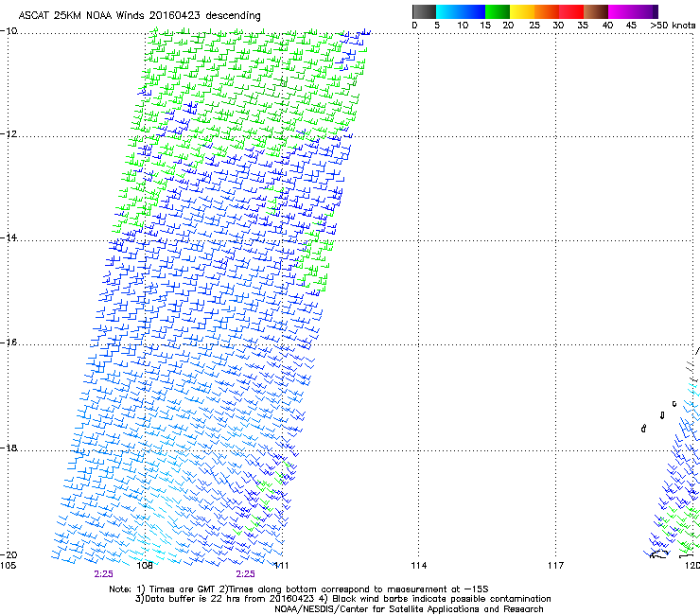This screenshot has height=615, width=700.
Task: Click the "-14" latitude axis label
Action: [9, 237]
